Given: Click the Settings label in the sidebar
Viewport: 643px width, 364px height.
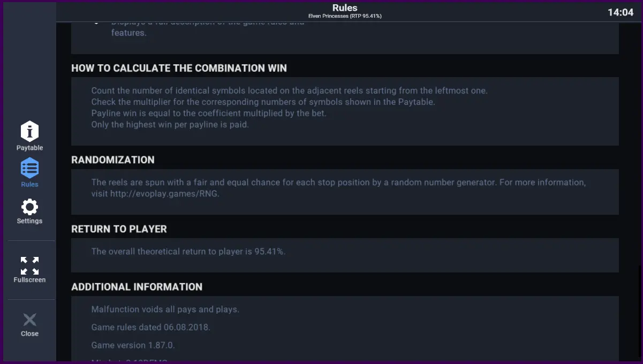Looking at the screenshot, I should [29, 221].
